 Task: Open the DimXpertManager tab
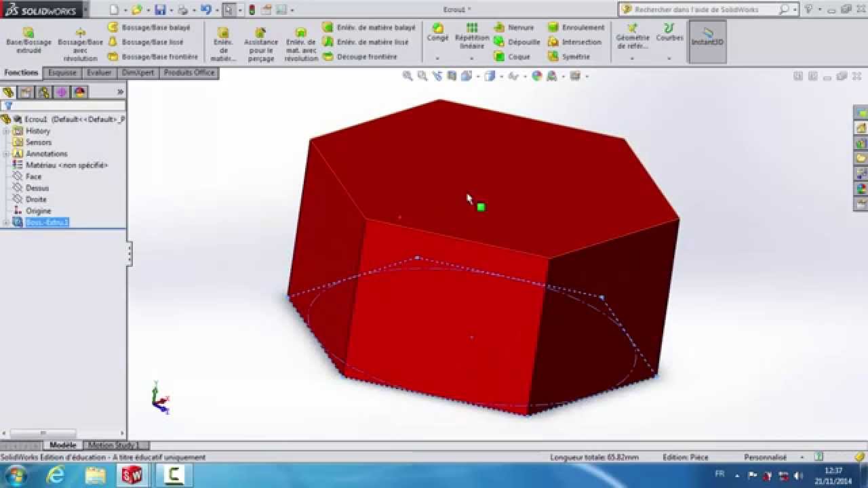(62, 92)
